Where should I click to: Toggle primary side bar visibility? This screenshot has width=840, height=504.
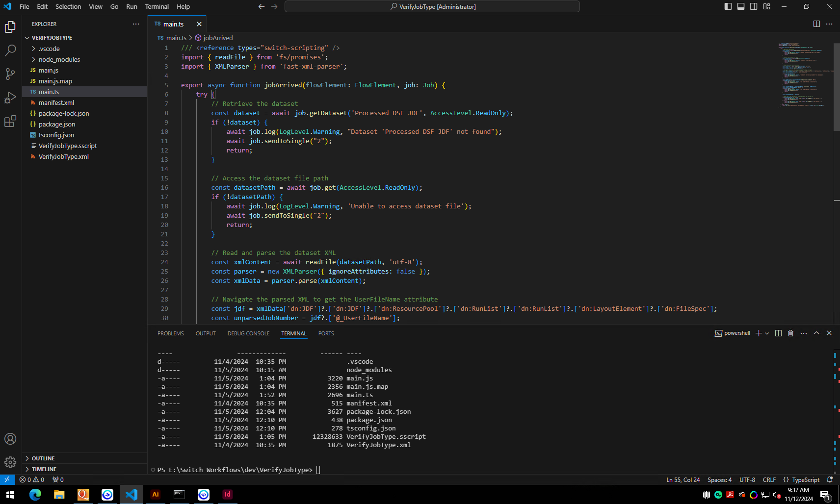(728, 6)
